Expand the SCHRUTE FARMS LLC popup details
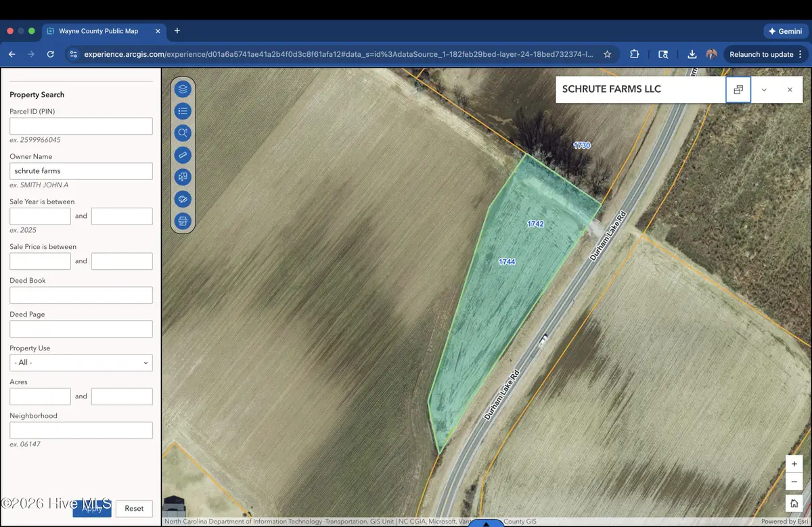This screenshot has height=527, width=812. click(x=764, y=89)
